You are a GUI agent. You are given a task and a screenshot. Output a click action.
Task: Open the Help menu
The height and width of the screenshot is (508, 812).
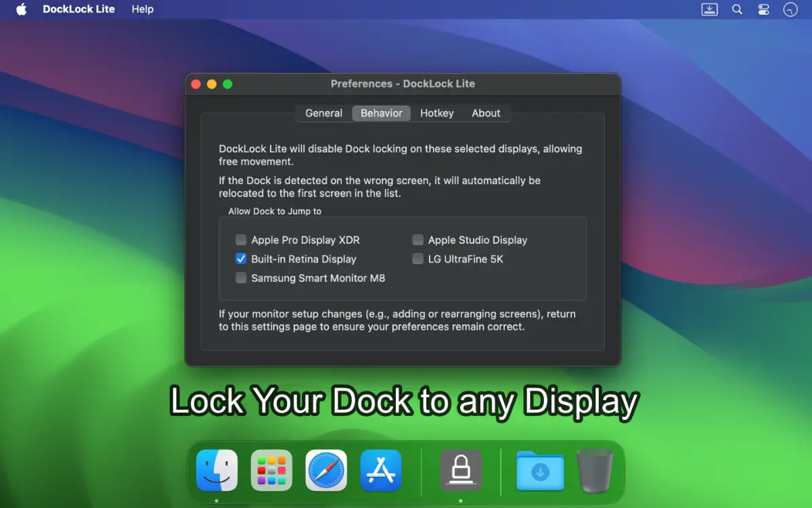pos(142,9)
